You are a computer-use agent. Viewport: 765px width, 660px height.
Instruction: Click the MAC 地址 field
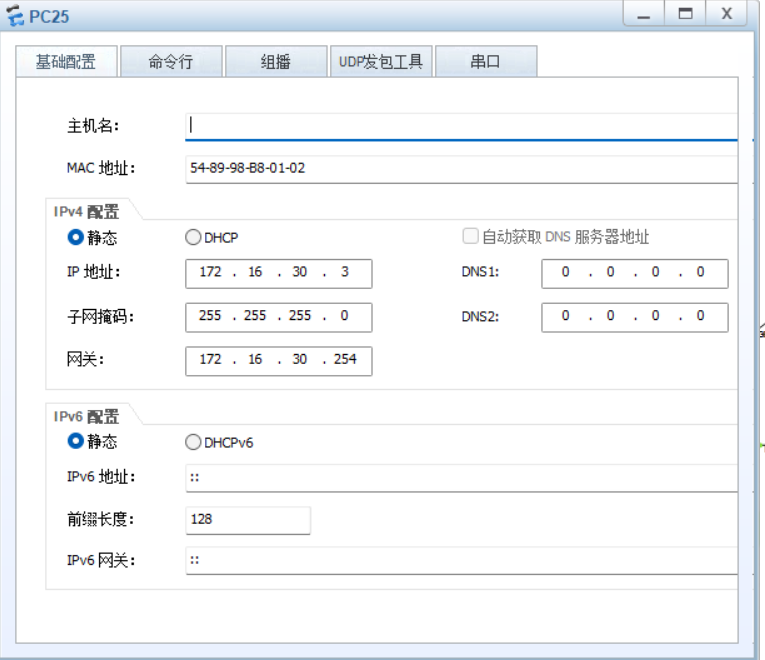click(461, 169)
